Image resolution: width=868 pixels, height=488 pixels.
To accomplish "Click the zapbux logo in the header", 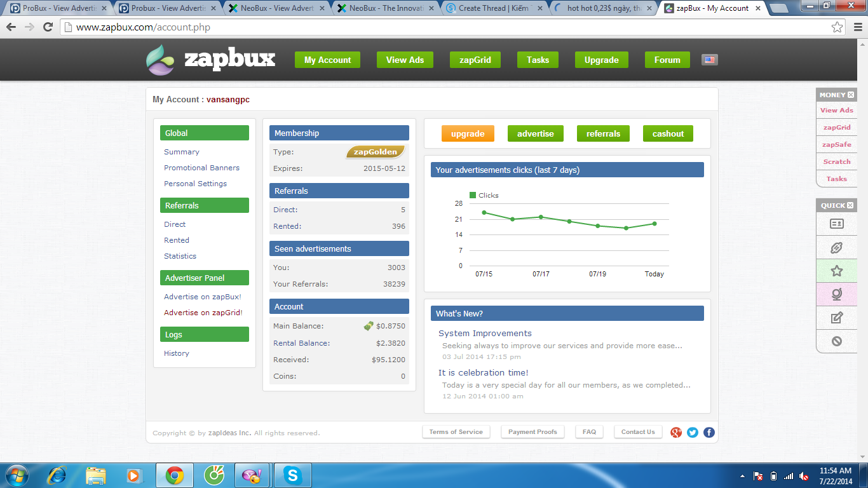I will [x=211, y=60].
